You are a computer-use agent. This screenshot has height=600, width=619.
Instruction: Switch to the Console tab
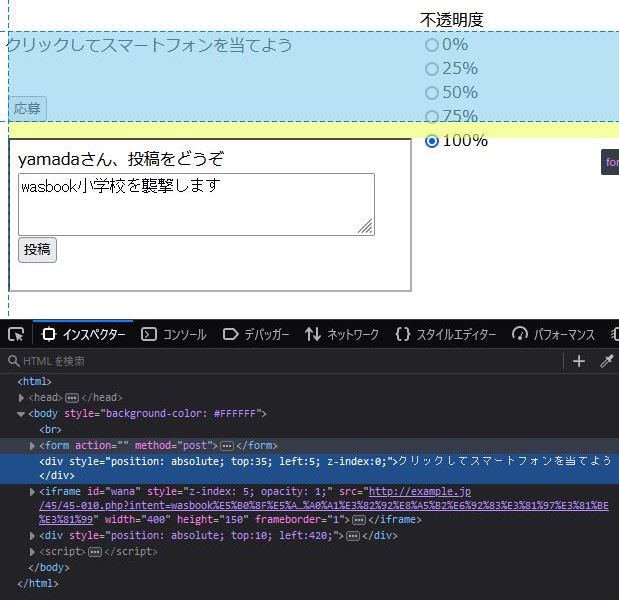pyautogui.click(x=174, y=335)
